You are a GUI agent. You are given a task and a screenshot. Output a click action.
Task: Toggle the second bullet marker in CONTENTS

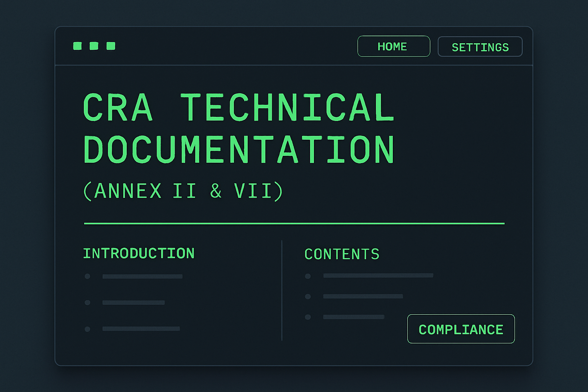[x=308, y=296]
